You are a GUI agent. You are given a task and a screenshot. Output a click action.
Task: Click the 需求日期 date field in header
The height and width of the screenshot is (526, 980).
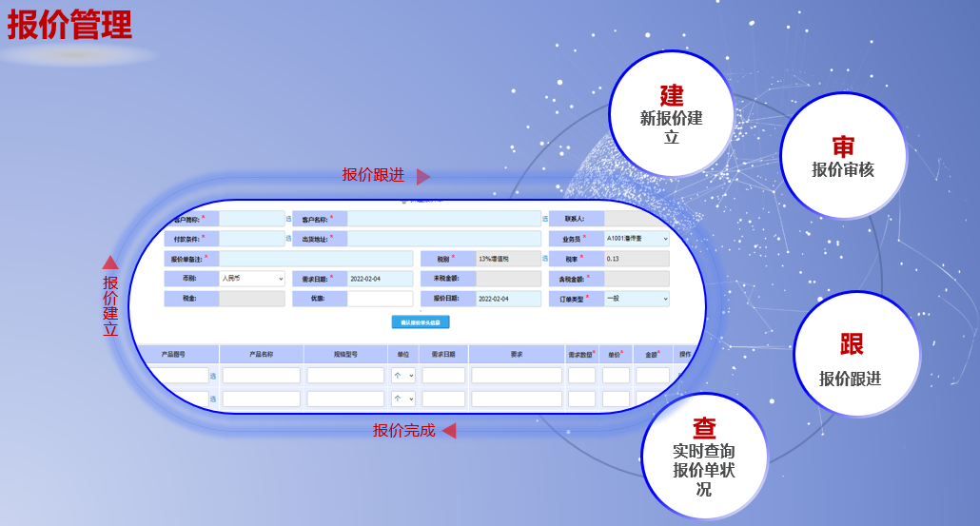pyautogui.click(x=380, y=279)
